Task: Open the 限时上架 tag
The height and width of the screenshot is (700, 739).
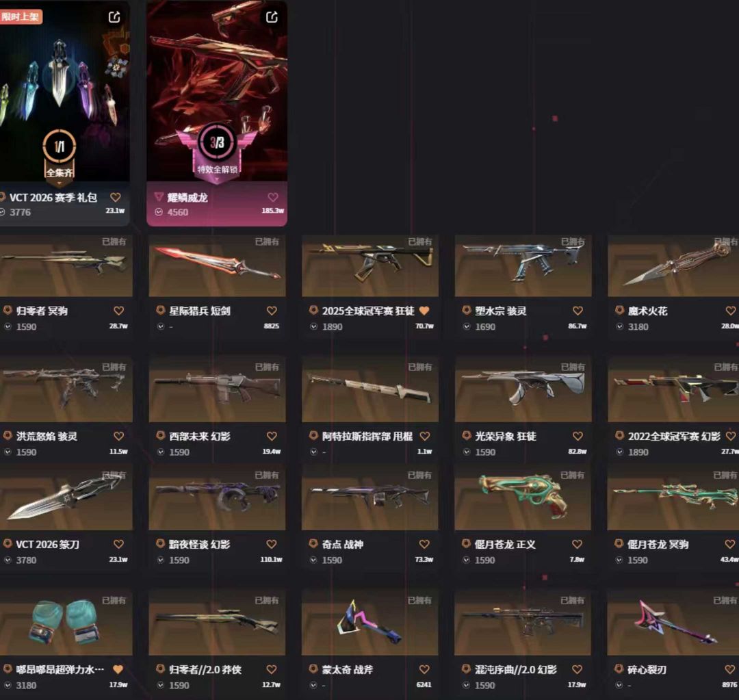Action: click(x=21, y=17)
